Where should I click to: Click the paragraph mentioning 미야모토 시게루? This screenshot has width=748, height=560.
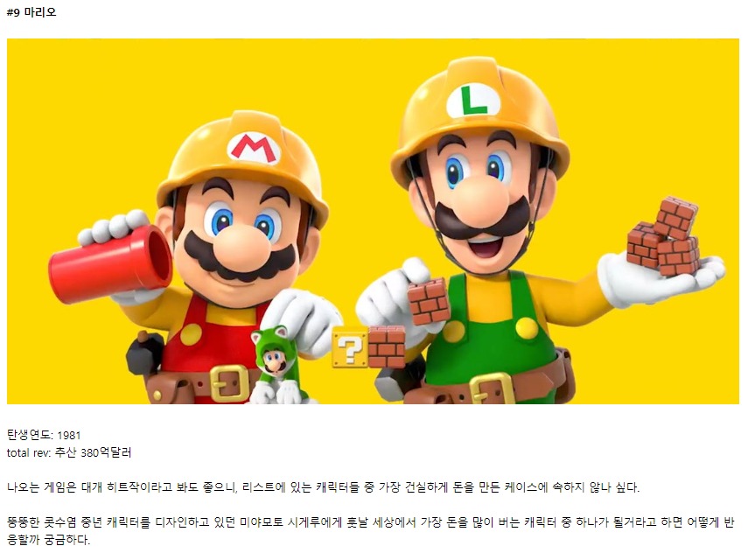coord(370,531)
